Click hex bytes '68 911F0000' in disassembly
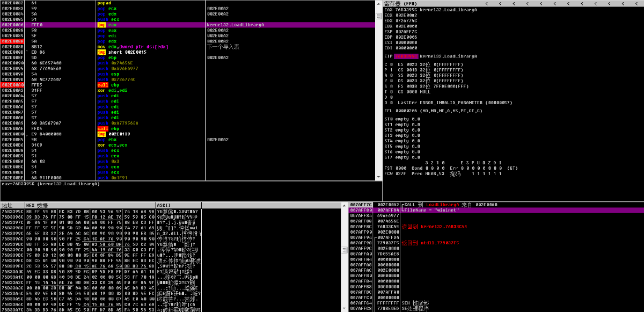 [x=46, y=178]
